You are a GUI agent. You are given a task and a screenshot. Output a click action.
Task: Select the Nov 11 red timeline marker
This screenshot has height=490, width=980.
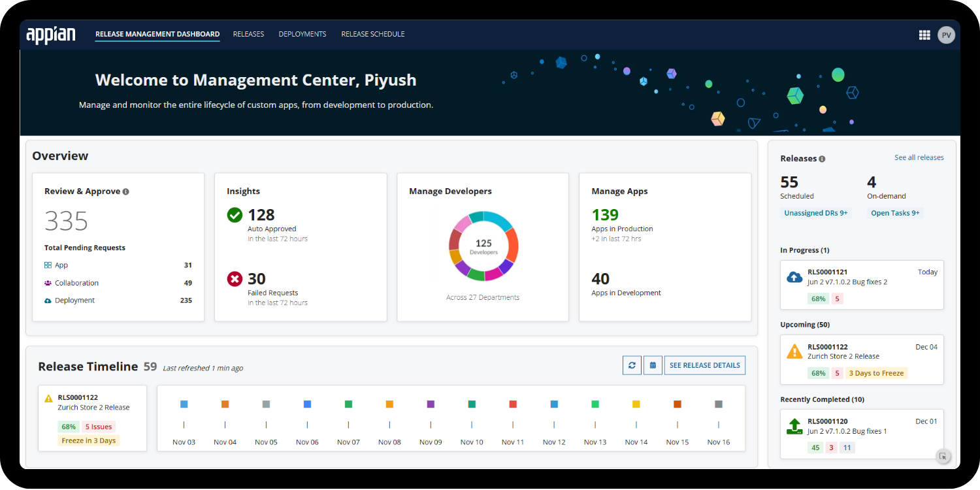coord(513,404)
